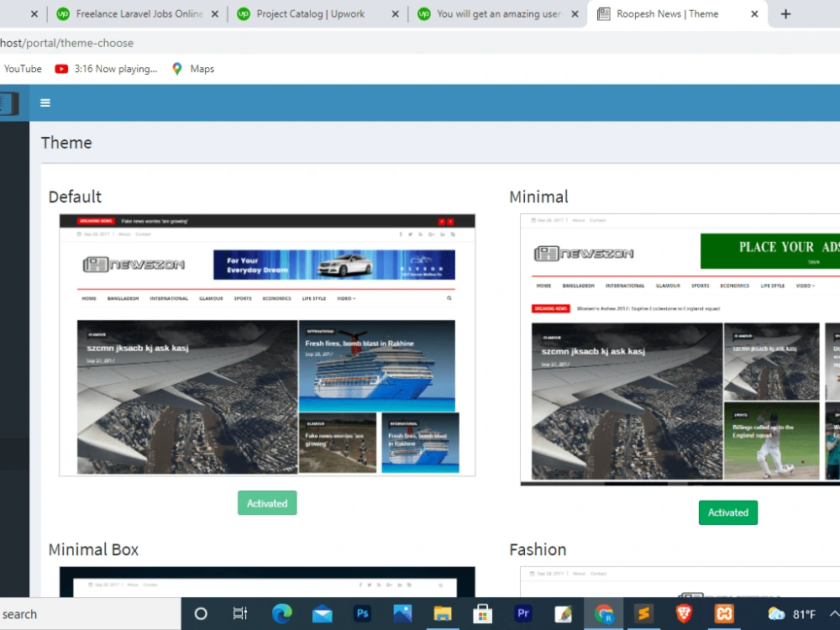Click the 'Minimal' theme heading

click(x=538, y=197)
